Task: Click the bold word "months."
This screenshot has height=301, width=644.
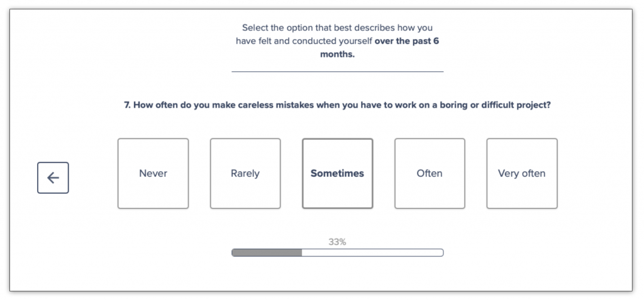Action: pyautogui.click(x=337, y=54)
